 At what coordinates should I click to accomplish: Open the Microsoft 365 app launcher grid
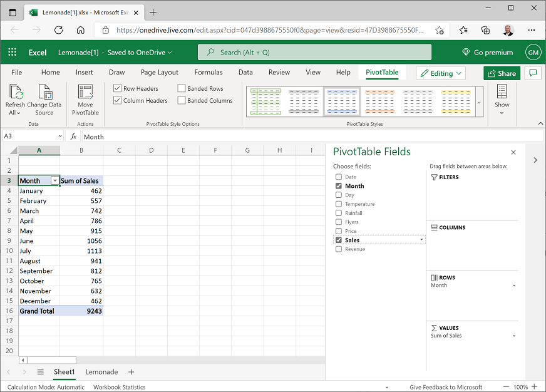(x=11, y=52)
